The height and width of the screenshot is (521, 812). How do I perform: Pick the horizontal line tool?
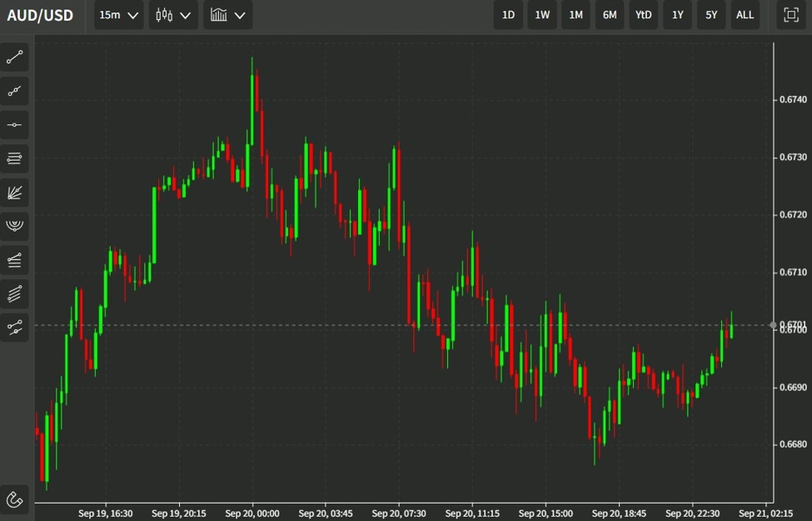pyautogui.click(x=14, y=124)
